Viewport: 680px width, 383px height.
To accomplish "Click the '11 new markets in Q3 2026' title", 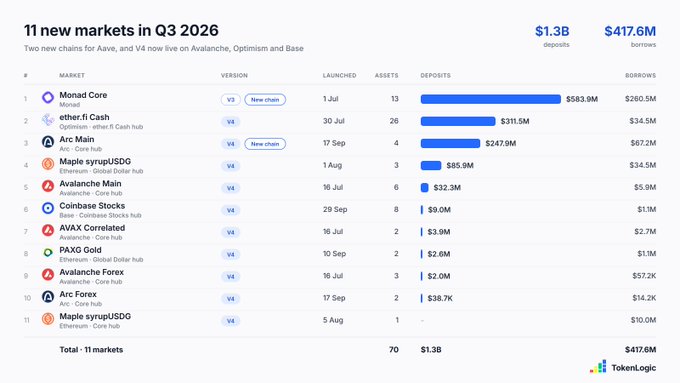I will click(121, 30).
